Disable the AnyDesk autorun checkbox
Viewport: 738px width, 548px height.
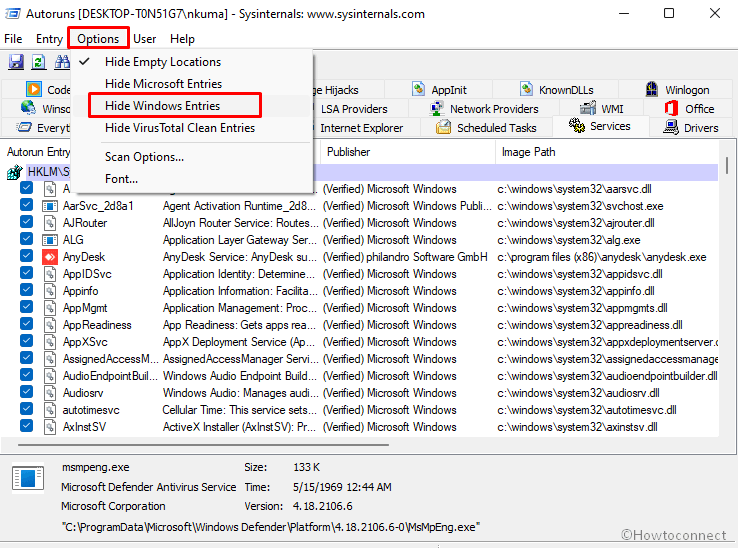[x=26, y=256]
